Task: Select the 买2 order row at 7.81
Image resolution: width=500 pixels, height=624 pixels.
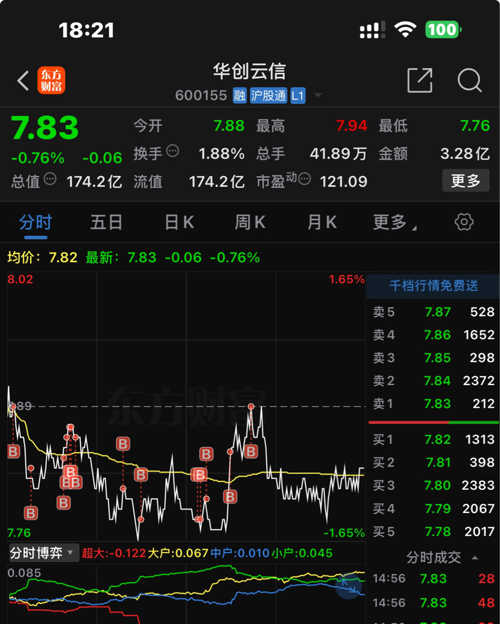Action: point(433,462)
